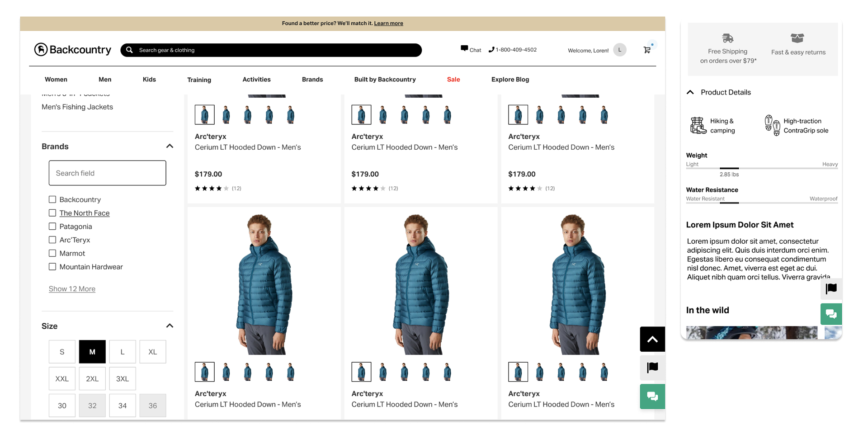868x444 pixels.
Task: Check the Backcountry brand checkbox
Action: (x=52, y=199)
